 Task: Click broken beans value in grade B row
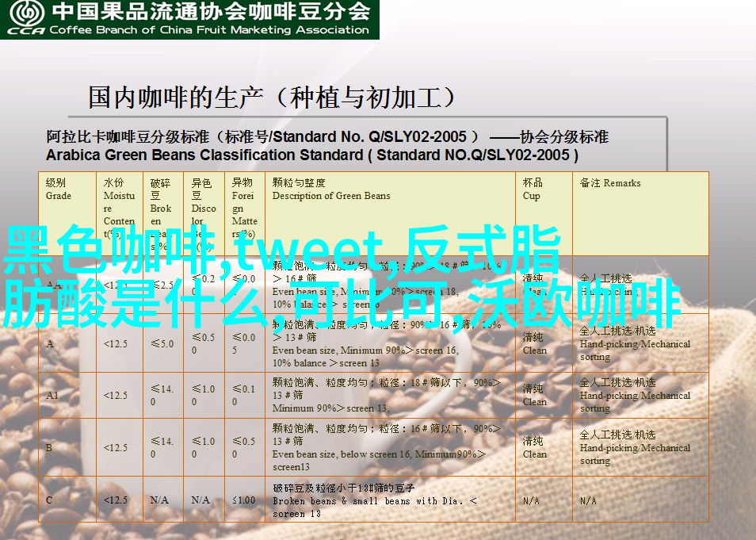point(162,447)
